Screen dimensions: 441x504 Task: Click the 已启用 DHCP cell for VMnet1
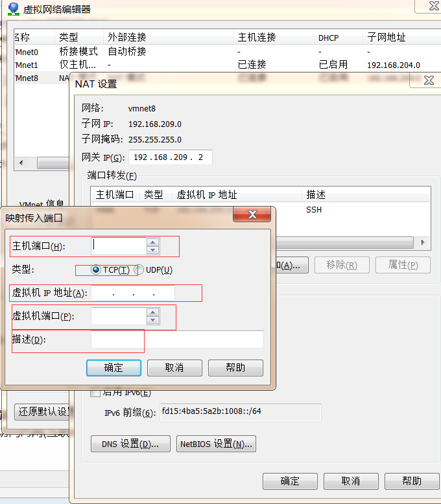[x=333, y=65]
